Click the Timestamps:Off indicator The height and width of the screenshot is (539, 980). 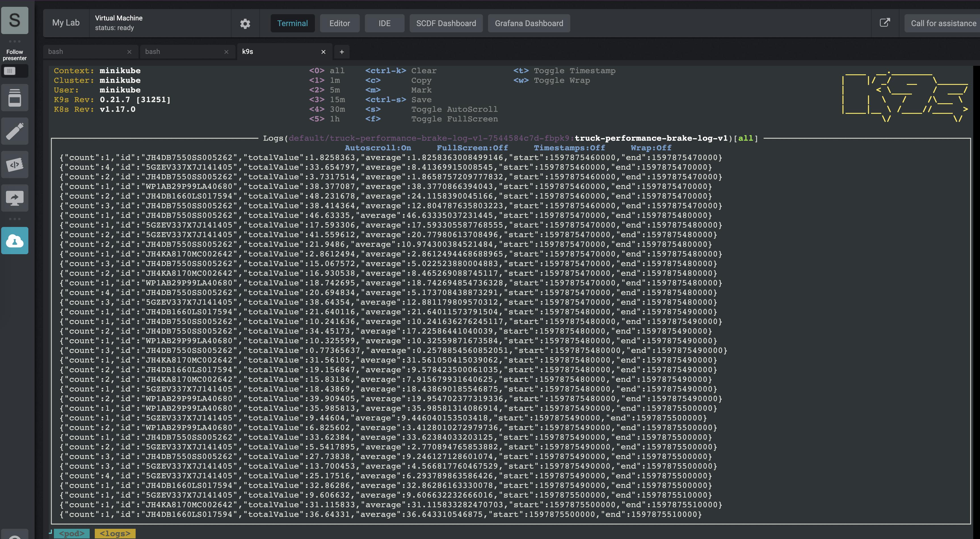point(569,148)
